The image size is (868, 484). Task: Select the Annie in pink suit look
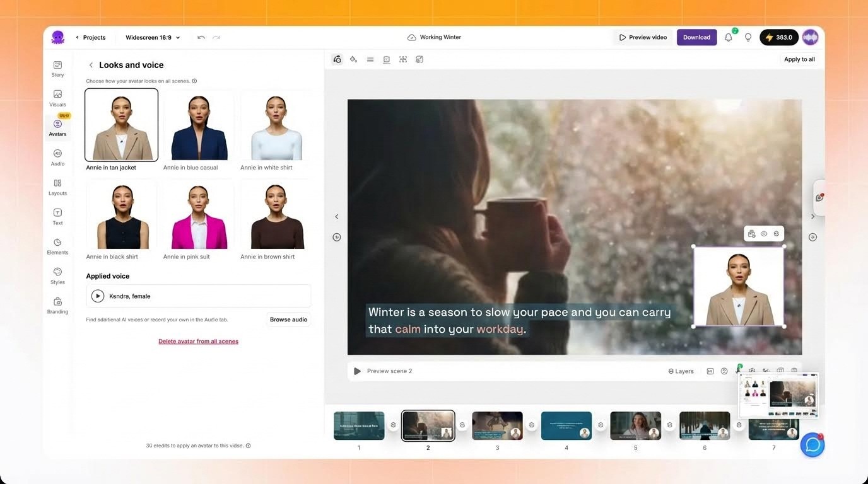tap(198, 214)
